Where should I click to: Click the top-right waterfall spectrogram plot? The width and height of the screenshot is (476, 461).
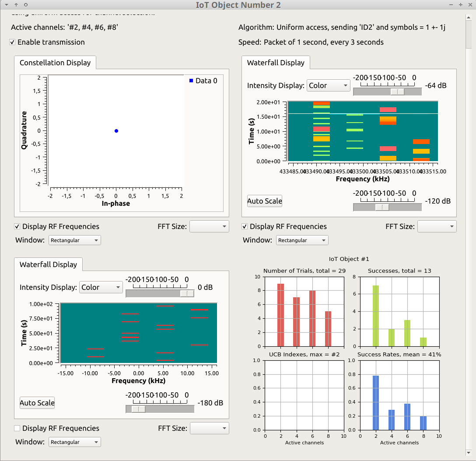click(x=363, y=131)
